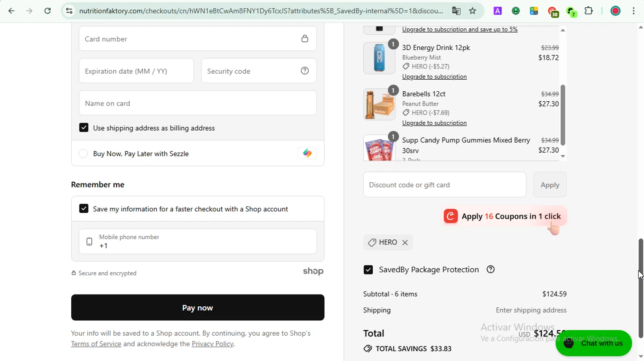The image size is (644, 361).
Task: Click the Pay now button
Action: 197,307
